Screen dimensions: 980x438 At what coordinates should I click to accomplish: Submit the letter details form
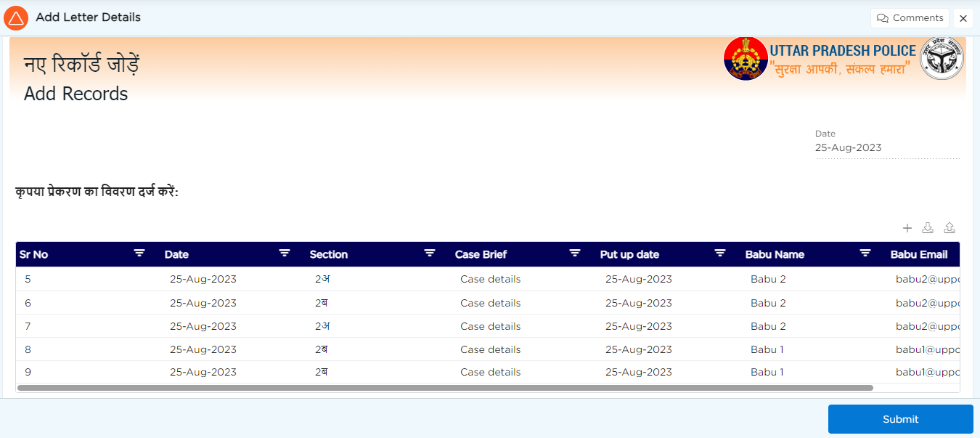coord(900,419)
